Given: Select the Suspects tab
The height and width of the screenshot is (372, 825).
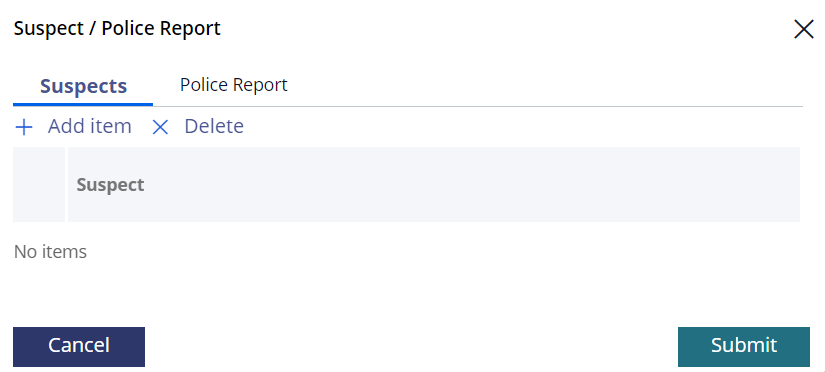Looking at the screenshot, I should (x=83, y=86).
